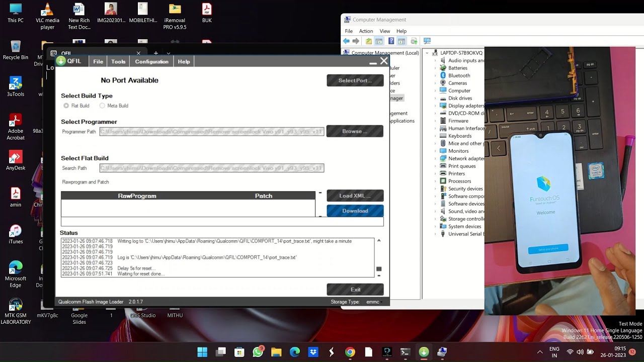Screen dimensions: 644x362
Task: Open QFIL Tools menu
Action: click(x=118, y=61)
